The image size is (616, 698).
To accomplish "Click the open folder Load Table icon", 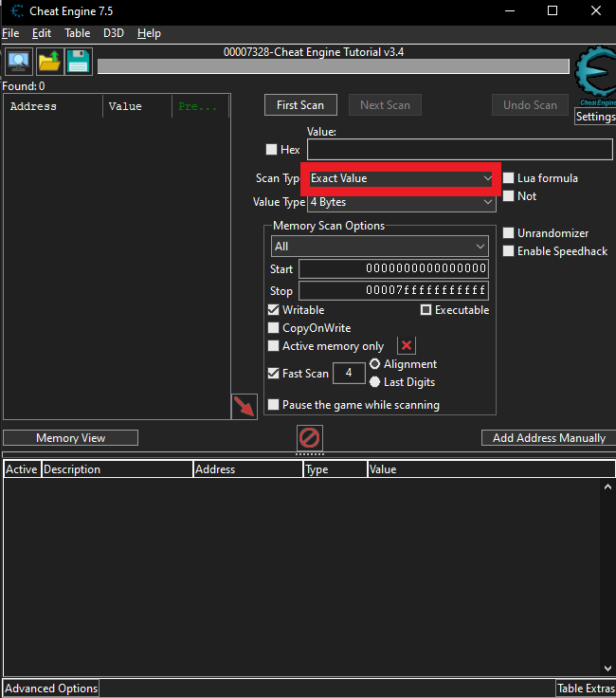I will (48, 61).
